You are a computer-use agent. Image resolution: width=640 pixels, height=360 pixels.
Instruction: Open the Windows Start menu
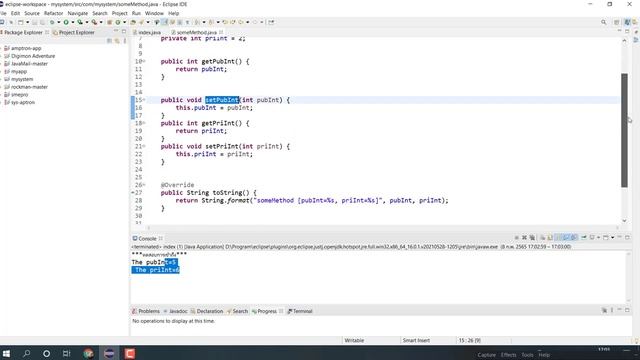(x=6, y=353)
